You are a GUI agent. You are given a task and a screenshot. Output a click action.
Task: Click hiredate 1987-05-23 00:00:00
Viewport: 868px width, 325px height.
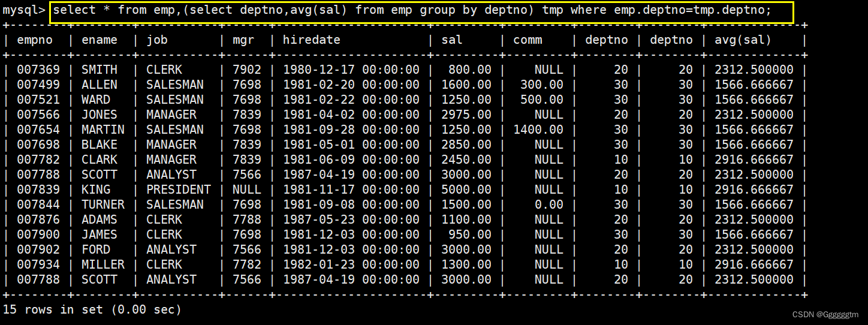(351, 219)
